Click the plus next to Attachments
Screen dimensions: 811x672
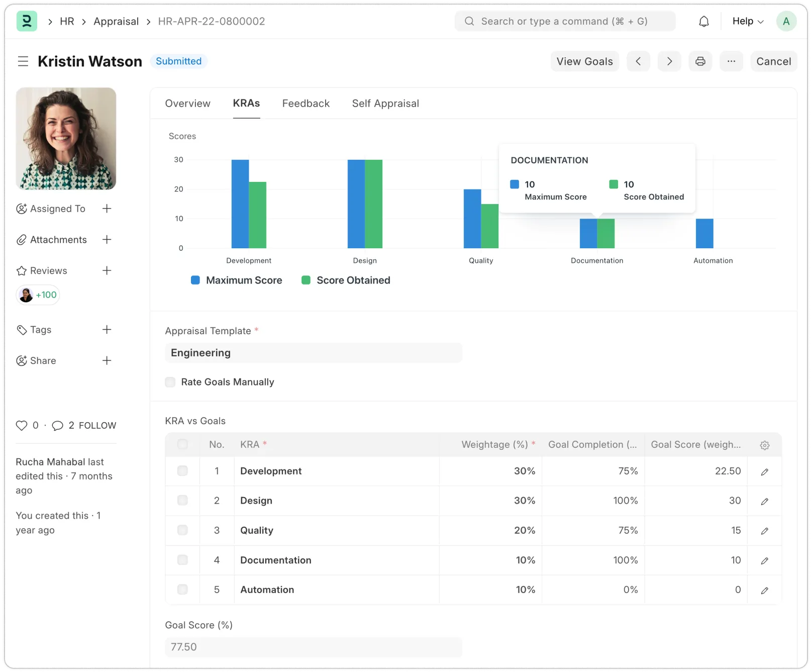point(107,240)
